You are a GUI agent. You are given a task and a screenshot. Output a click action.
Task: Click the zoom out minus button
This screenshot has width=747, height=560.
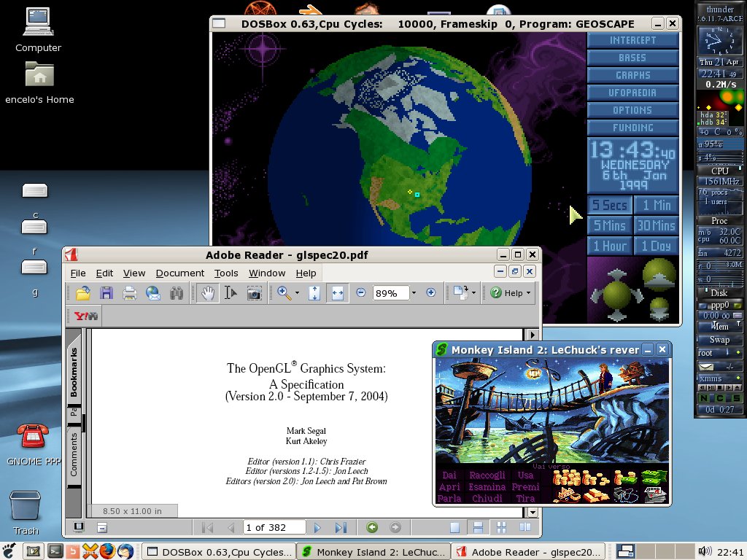coord(360,292)
